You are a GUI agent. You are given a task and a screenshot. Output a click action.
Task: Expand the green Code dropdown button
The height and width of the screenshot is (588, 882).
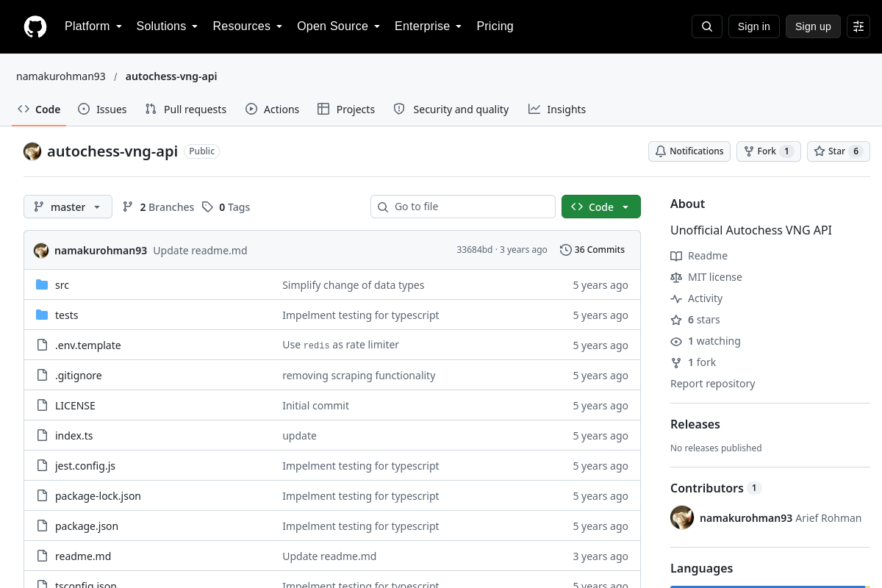(x=601, y=207)
